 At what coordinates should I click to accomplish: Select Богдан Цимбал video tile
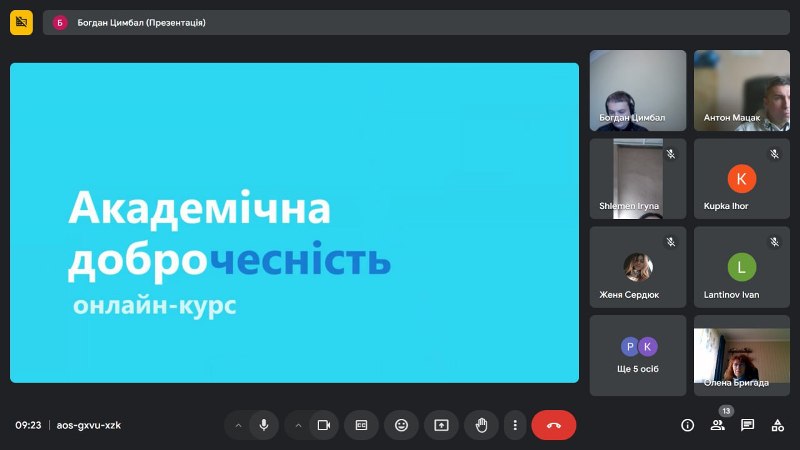pos(638,90)
